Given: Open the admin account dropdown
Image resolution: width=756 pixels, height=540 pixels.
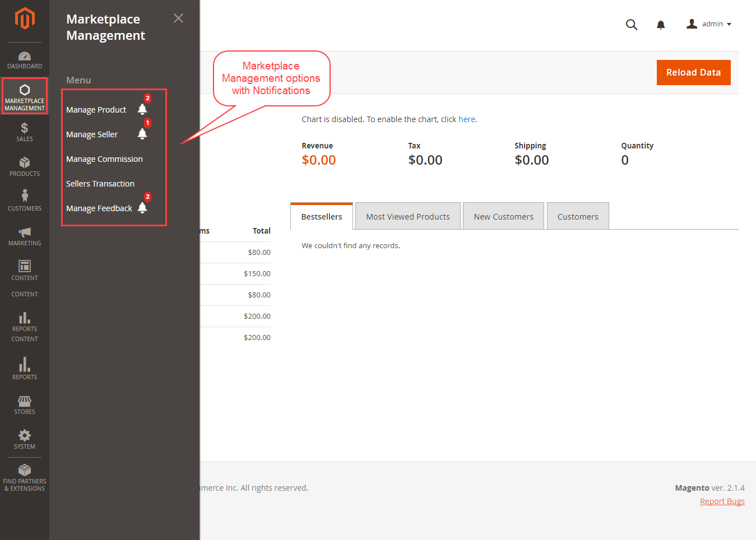Looking at the screenshot, I should coord(709,24).
